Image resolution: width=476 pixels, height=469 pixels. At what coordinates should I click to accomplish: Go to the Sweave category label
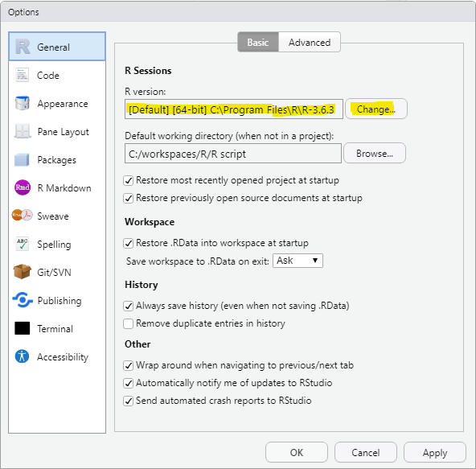53,216
